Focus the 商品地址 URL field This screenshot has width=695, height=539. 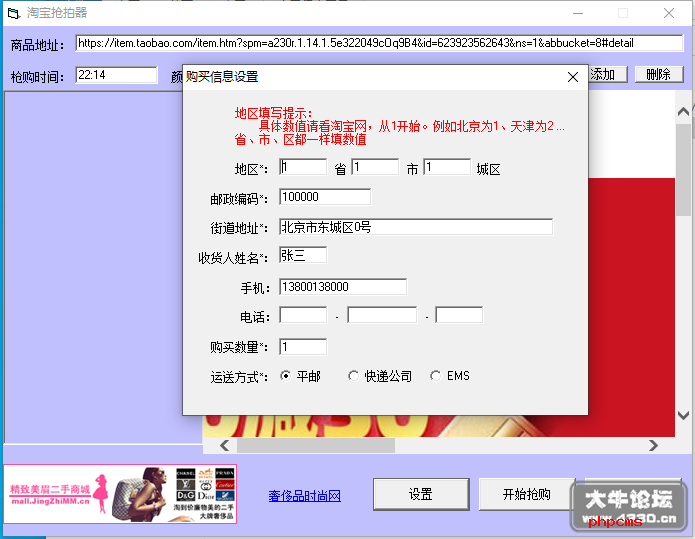tap(379, 43)
